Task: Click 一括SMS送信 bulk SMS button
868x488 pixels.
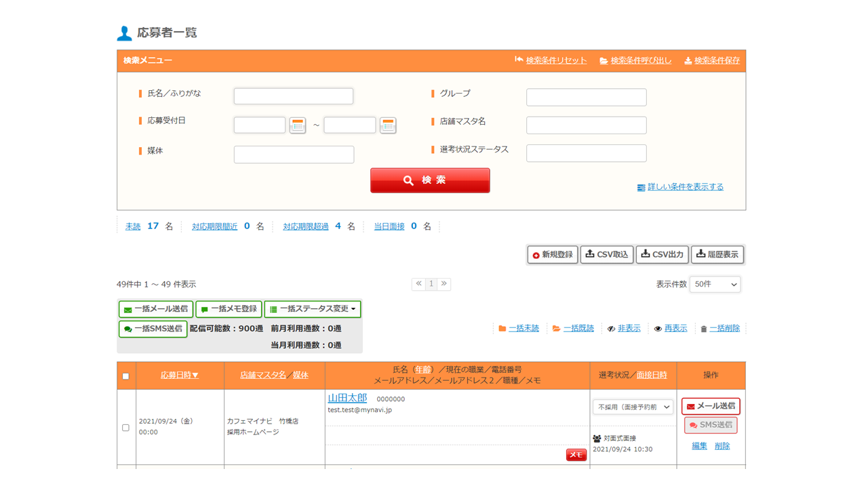Action: (153, 329)
